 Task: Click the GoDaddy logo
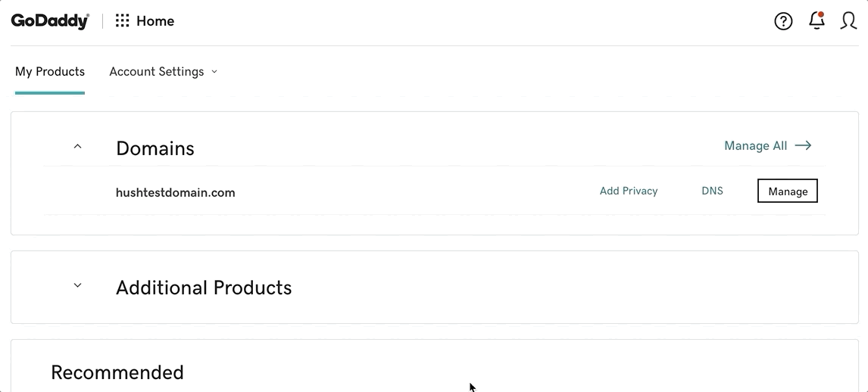tap(50, 21)
